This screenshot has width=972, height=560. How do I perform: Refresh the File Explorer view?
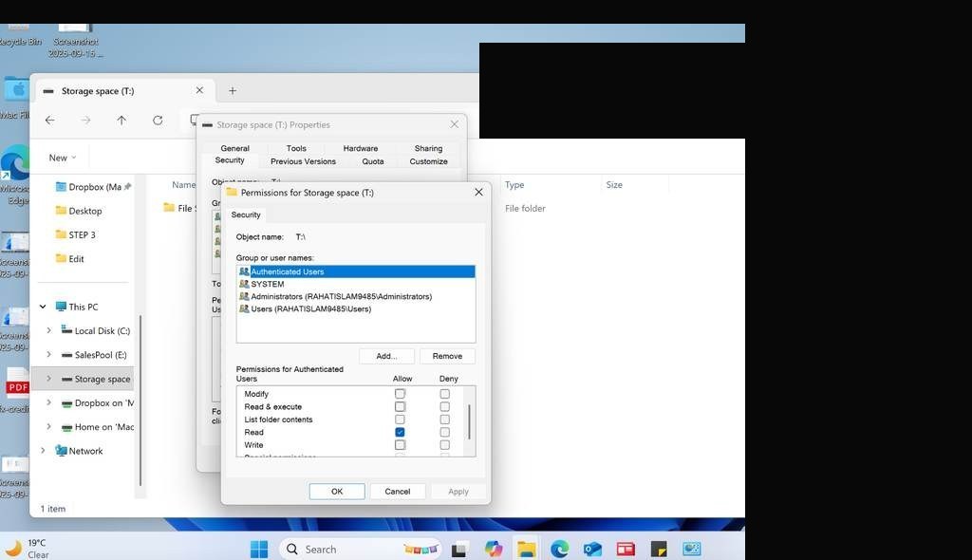point(158,121)
